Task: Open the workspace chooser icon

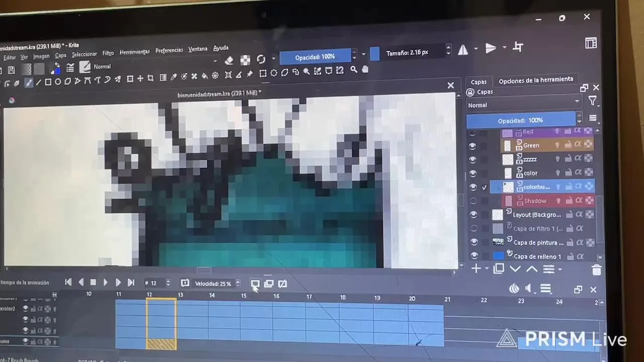Action: [x=591, y=43]
